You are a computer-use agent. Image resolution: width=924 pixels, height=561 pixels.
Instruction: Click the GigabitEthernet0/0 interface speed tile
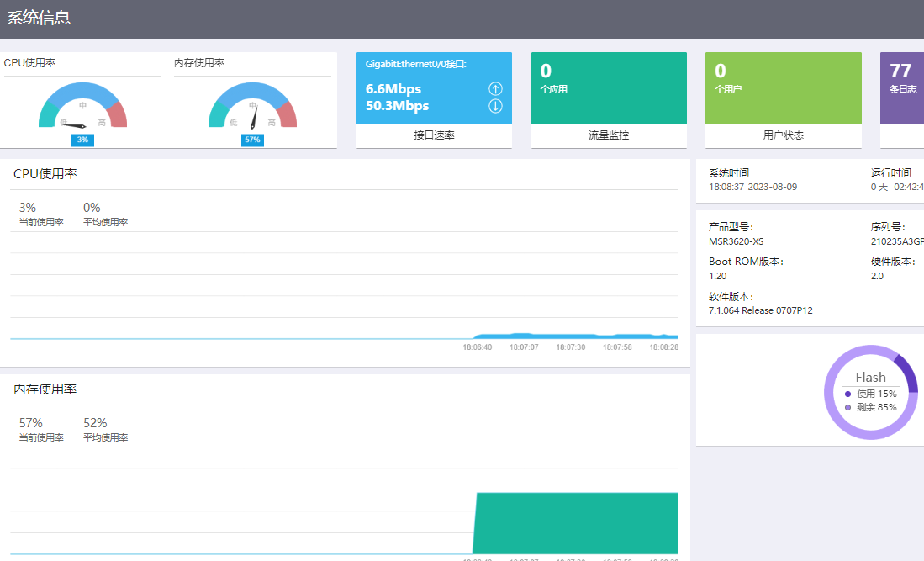click(x=434, y=87)
